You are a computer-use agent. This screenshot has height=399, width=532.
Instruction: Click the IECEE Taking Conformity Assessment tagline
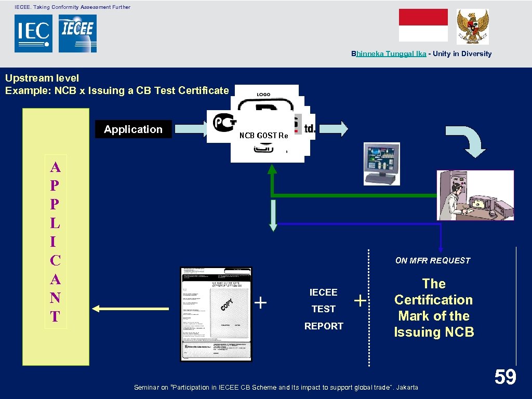pos(72,7)
